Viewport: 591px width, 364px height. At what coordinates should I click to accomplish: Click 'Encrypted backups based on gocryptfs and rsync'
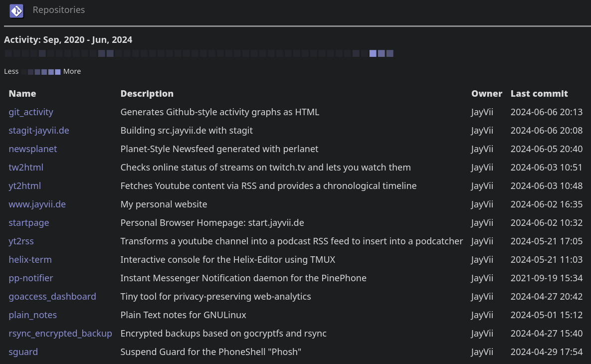223,334
